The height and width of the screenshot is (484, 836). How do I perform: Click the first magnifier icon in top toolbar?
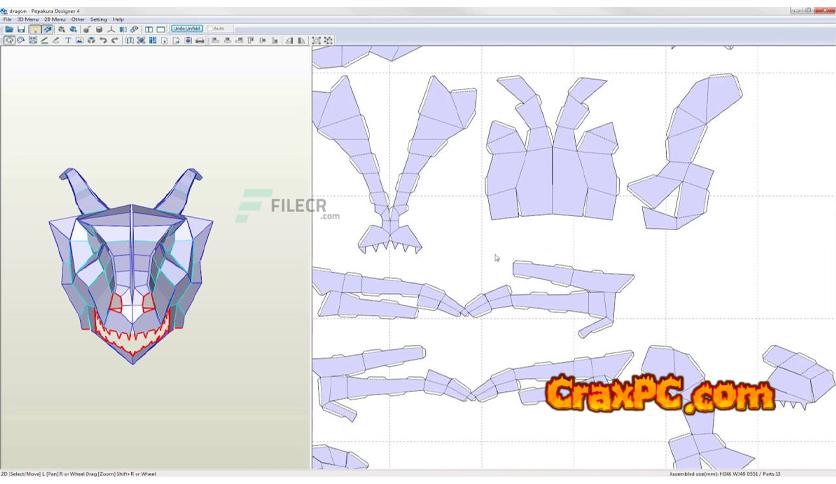[62, 29]
